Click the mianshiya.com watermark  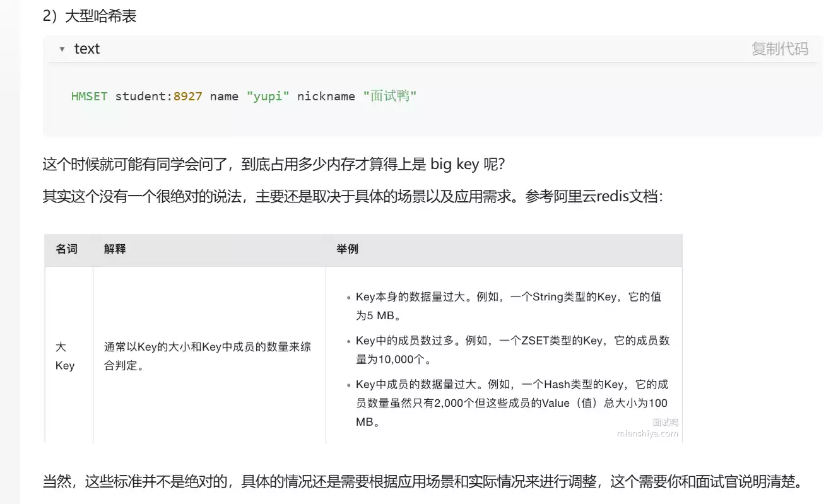pos(647,433)
